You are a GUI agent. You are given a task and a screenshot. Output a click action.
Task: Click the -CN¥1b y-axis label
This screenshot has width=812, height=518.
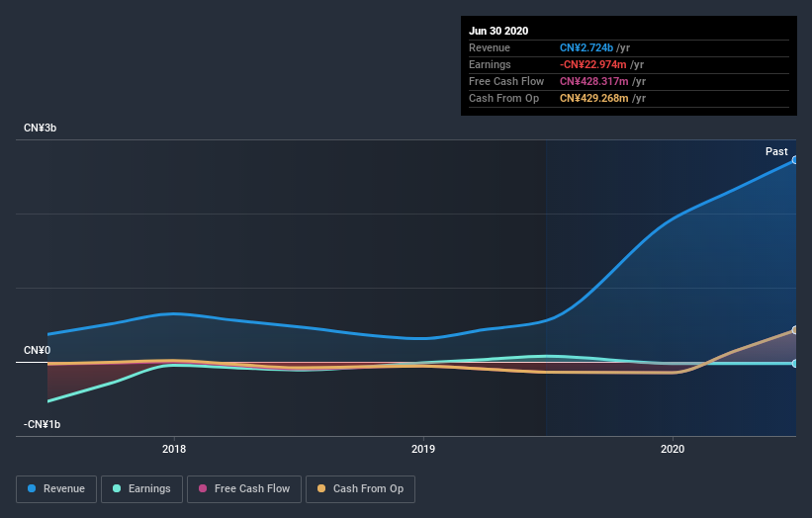(42, 424)
